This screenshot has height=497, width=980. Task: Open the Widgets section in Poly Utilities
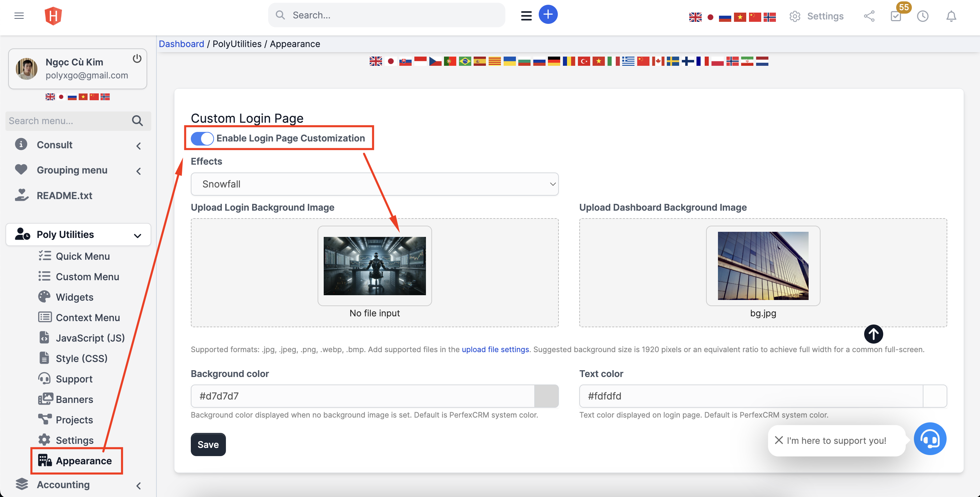(74, 297)
